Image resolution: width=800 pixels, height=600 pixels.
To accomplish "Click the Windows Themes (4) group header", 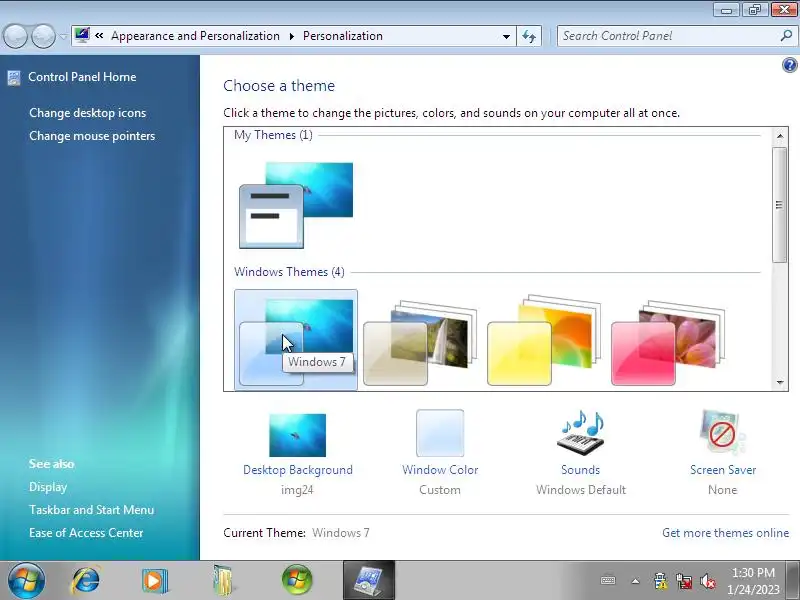I will (289, 272).
